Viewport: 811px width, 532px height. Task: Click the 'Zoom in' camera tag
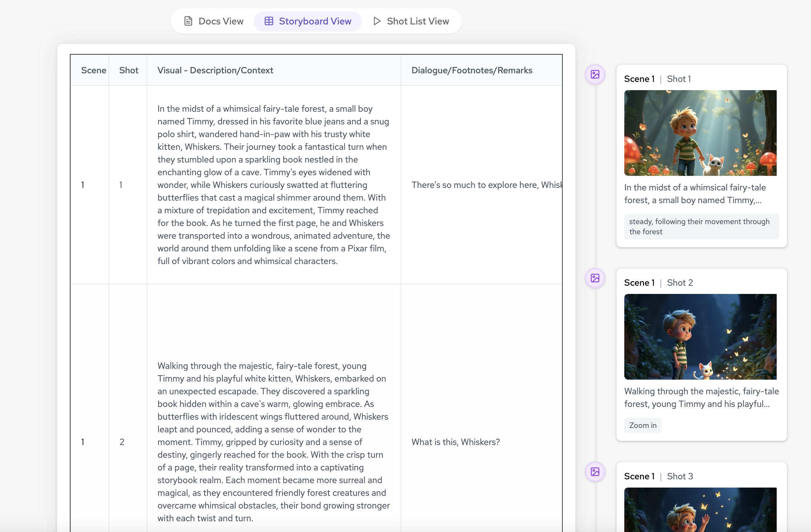tap(642, 425)
